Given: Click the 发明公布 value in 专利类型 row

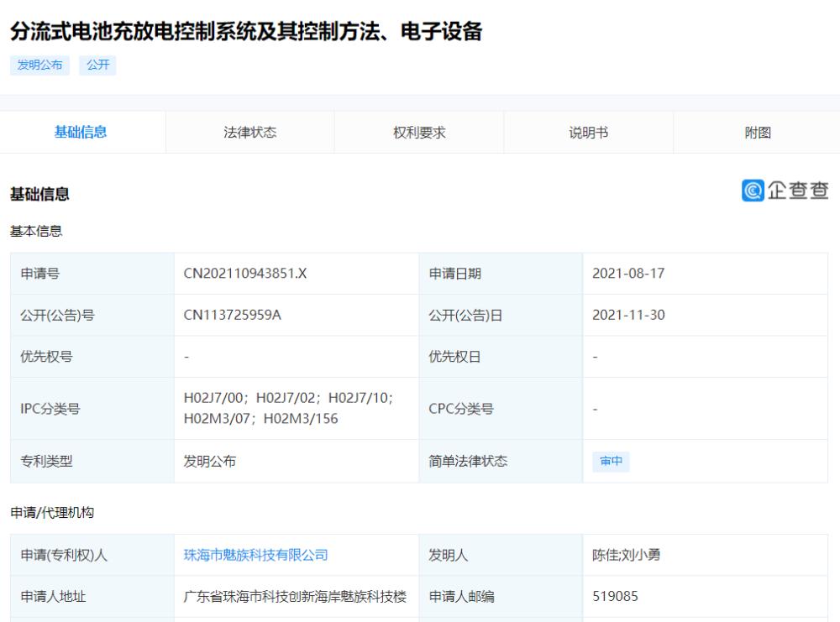Looking at the screenshot, I should click(x=209, y=462).
